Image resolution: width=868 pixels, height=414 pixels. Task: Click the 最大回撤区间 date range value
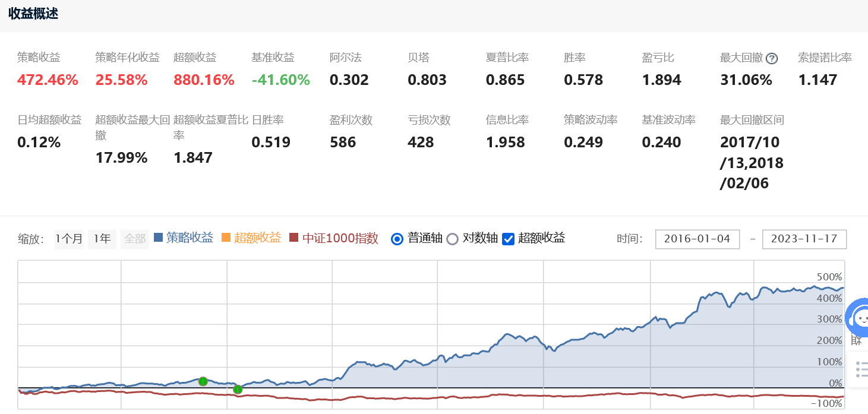(x=752, y=163)
